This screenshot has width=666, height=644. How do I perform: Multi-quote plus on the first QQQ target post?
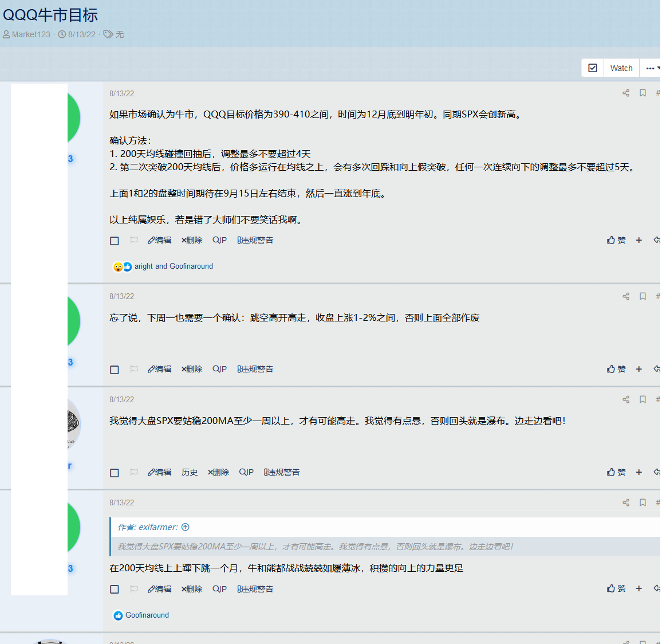[639, 240]
